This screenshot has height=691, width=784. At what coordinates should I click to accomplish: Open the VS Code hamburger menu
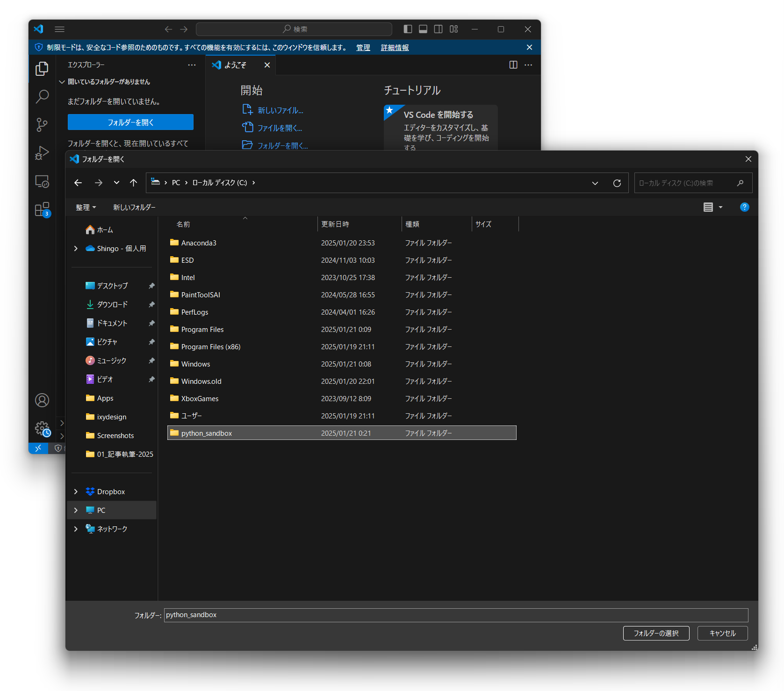click(x=59, y=29)
